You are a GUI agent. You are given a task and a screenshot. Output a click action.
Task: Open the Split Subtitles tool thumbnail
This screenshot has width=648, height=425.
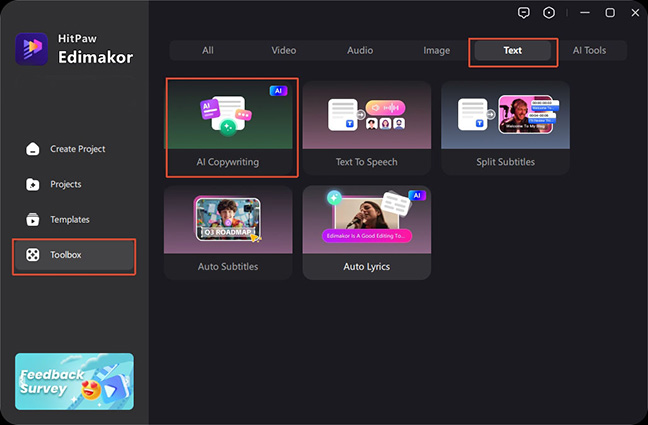(x=505, y=115)
